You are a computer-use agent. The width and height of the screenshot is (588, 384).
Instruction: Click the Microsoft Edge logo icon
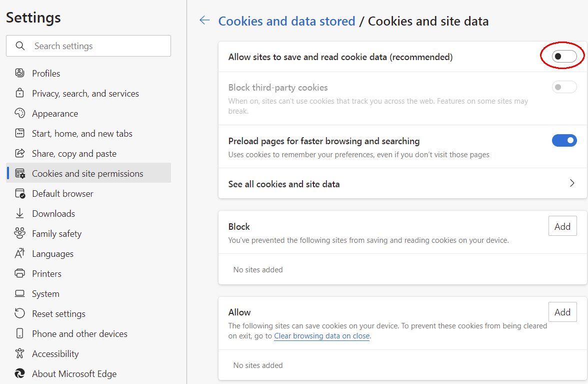(x=20, y=373)
